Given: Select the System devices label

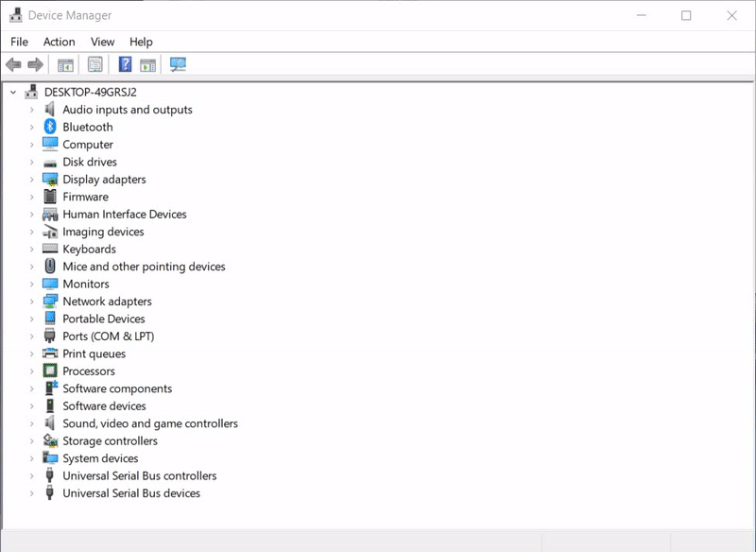Looking at the screenshot, I should (100, 458).
